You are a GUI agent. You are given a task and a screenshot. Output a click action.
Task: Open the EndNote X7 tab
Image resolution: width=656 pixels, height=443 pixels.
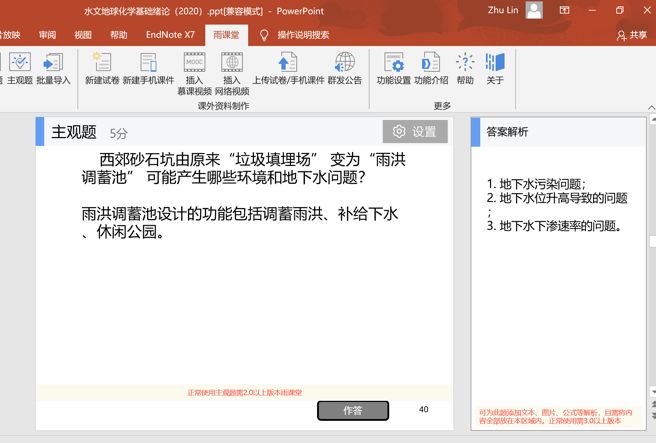(x=170, y=35)
